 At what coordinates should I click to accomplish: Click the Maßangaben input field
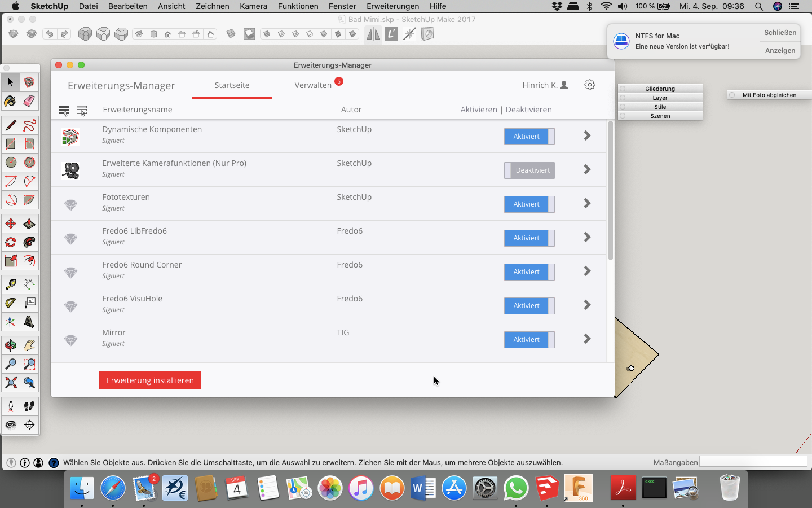pos(753,462)
